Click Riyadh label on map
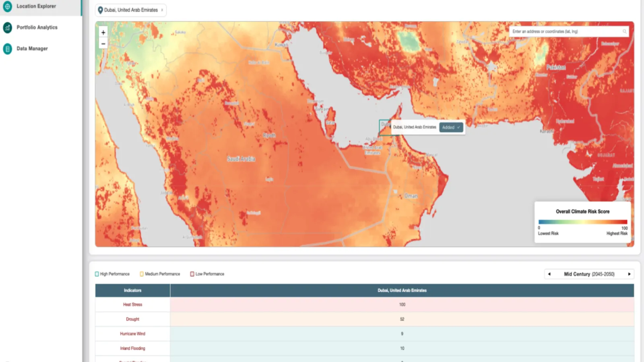The image size is (644, 362). 269,136
